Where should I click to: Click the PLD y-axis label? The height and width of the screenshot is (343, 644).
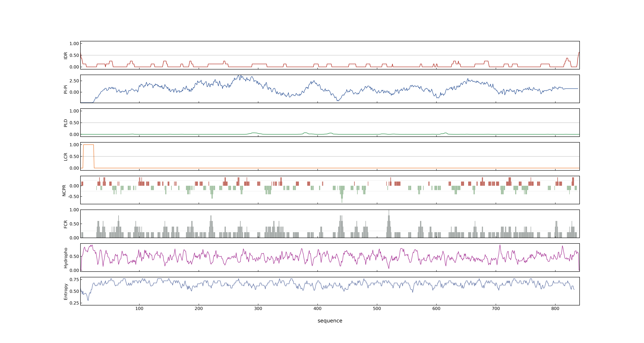[66, 123]
